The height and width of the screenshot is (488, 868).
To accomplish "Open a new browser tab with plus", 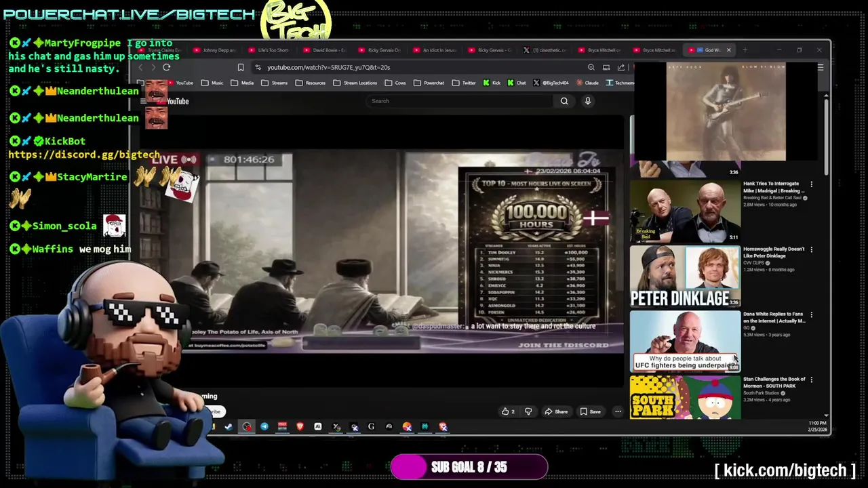I will (745, 49).
